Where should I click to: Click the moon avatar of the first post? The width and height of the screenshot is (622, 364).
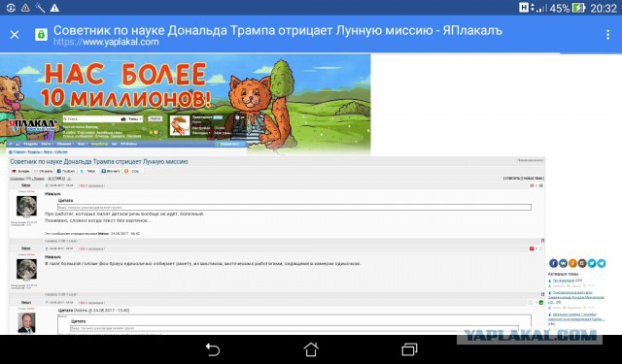(26, 206)
